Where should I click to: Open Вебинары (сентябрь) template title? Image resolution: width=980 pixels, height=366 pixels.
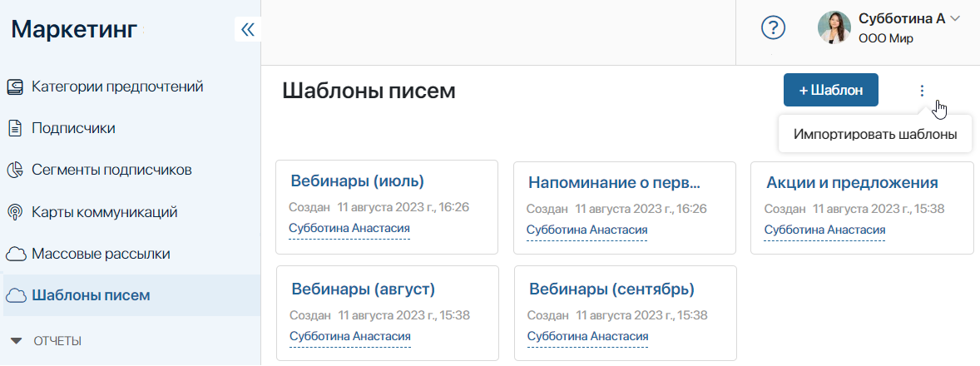tap(611, 289)
